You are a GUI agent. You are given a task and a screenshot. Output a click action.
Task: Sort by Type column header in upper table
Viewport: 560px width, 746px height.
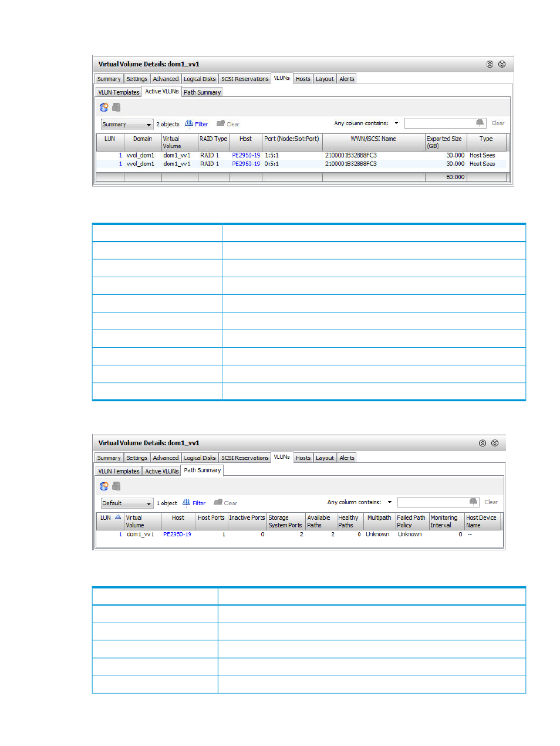[486, 142]
